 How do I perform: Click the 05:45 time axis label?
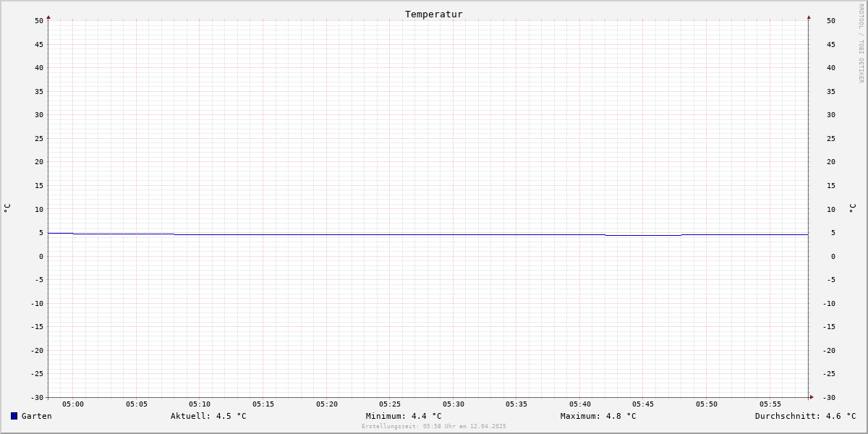644,404
